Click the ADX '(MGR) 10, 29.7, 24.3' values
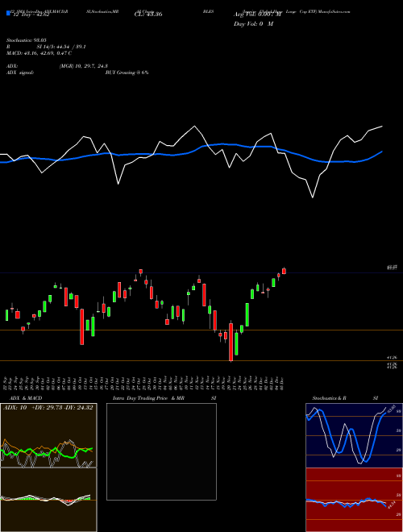 84,66
